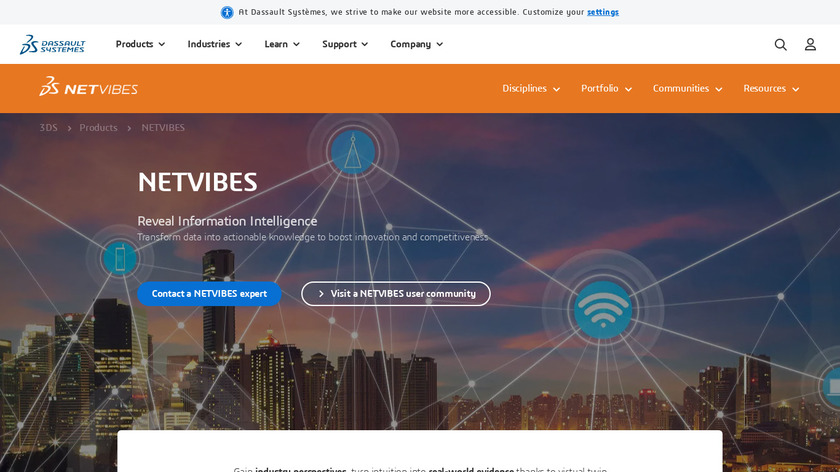Select the antenna tower circle icon
This screenshot has height=472, width=840.
[353, 152]
